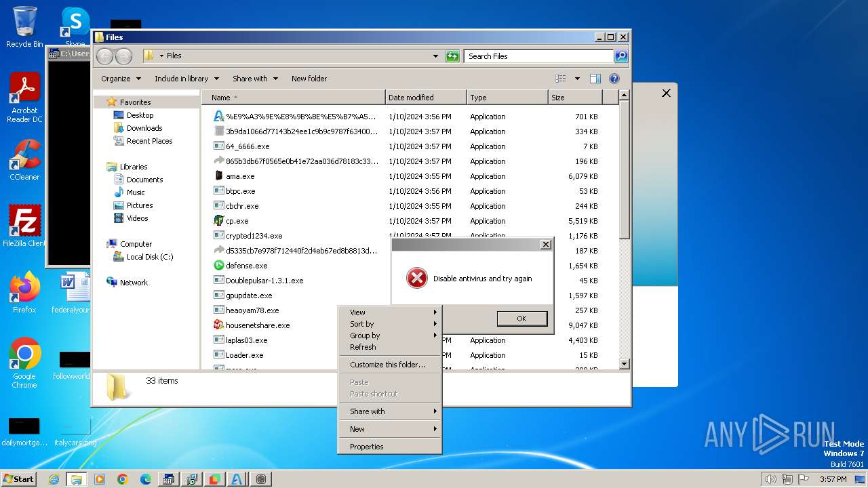Screen dimensions: 868x488
Task: Open Microsoft Edge from taskbar
Action: coord(145,479)
